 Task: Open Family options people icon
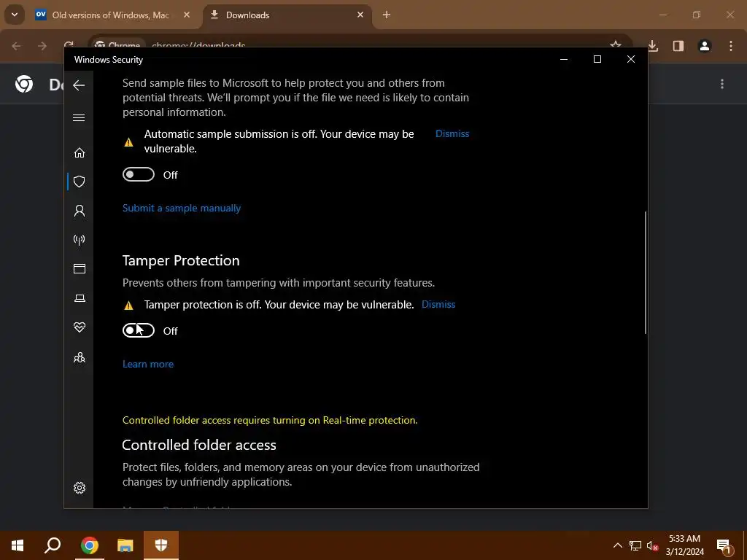79,357
